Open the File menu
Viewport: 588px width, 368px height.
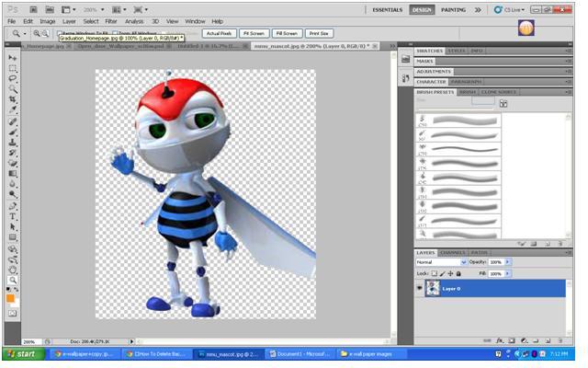12,21
